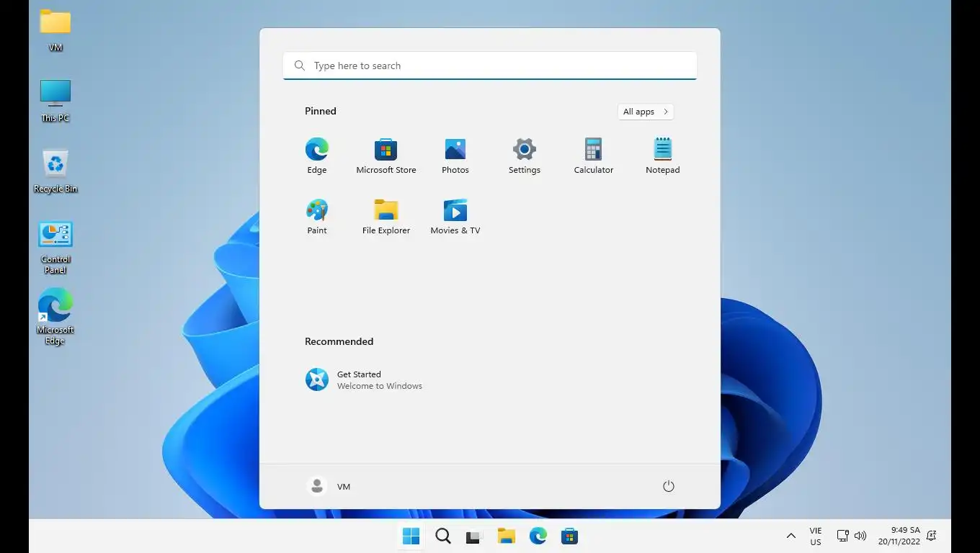Open the notifications bell icon
Image resolution: width=980 pixels, height=553 pixels.
point(932,536)
